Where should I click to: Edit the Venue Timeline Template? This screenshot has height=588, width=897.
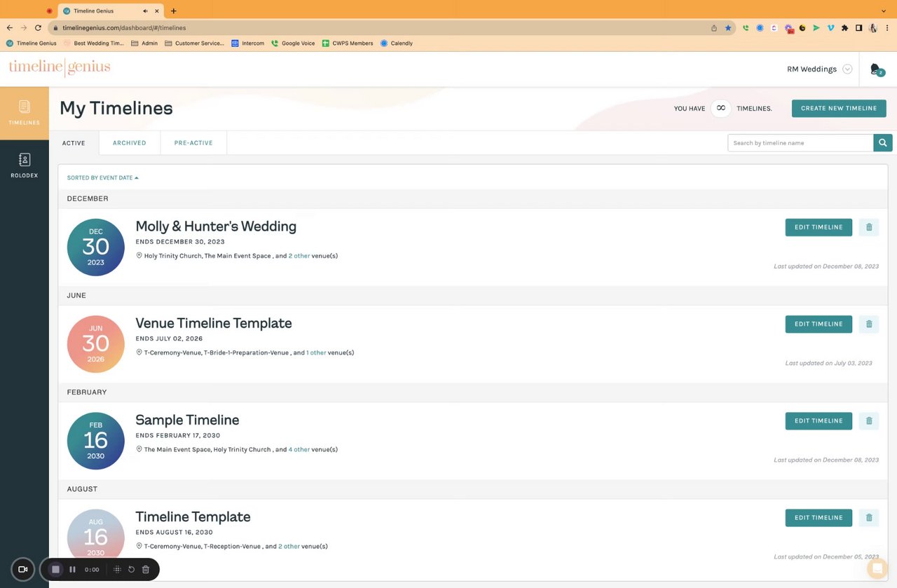819,324
